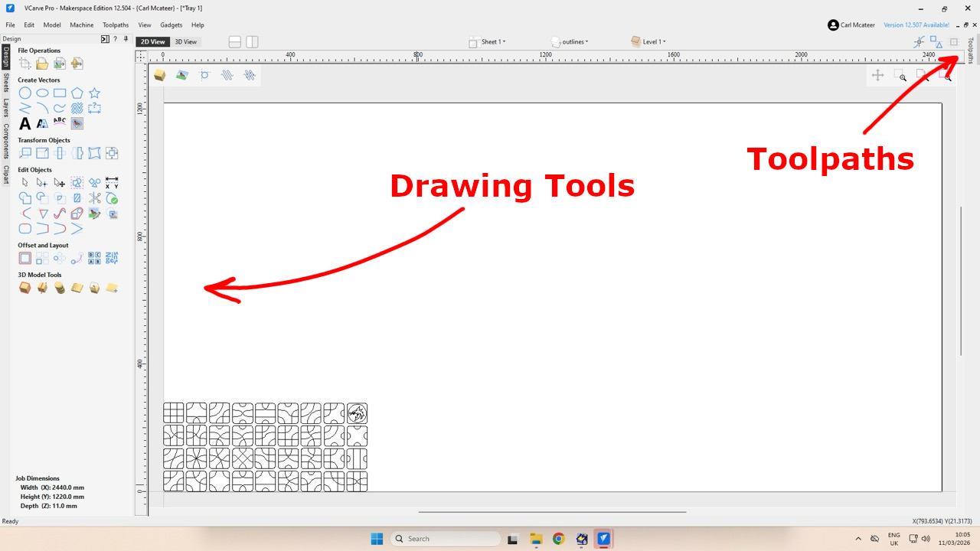The width and height of the screenshot is (980, 551).
Task: Open the Toolpaths menu in menu bar
Action: tap(116, 25)
